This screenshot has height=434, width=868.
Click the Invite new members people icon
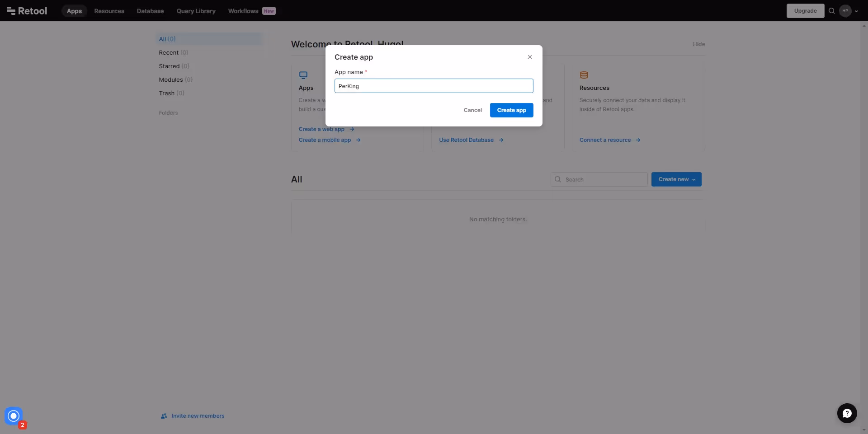(x=164, y=416)
